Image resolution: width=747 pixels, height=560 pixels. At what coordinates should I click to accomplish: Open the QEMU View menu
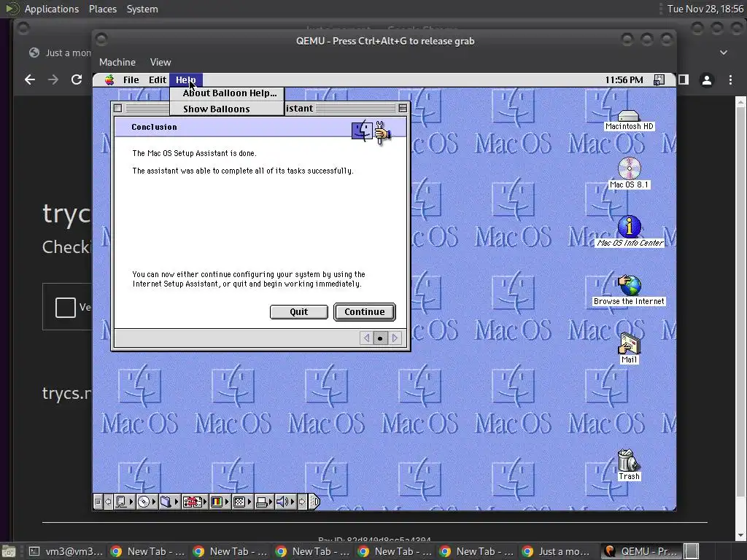coord(160,63)
